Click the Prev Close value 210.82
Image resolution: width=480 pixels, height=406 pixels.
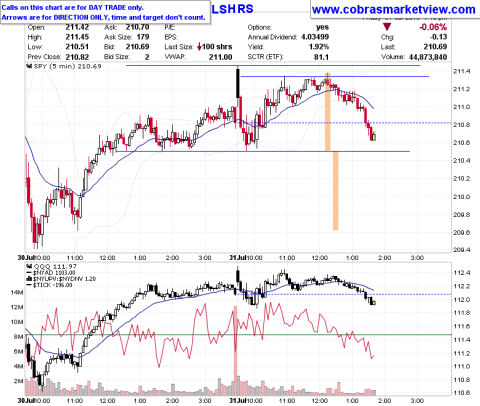[77, 57]
